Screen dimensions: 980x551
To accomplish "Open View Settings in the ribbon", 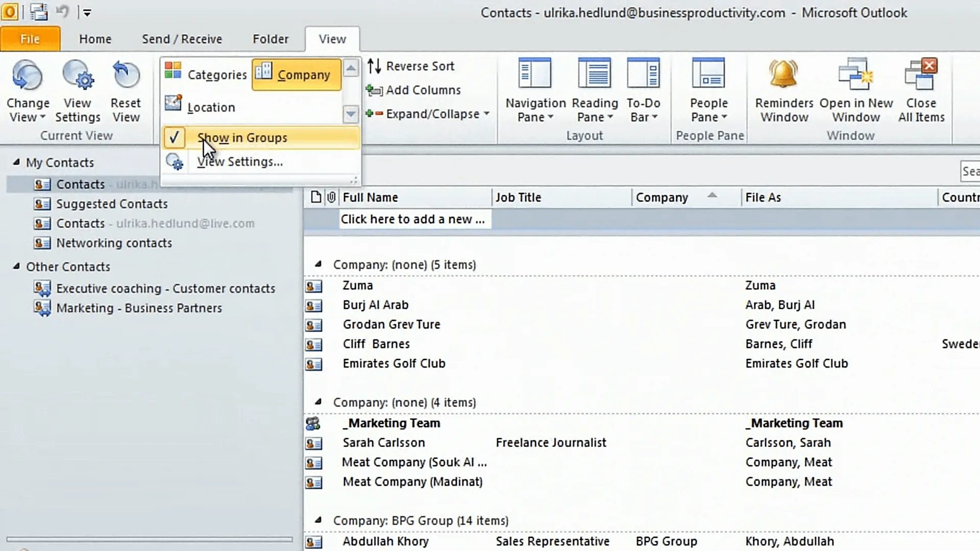I will (x=78, y=92).
